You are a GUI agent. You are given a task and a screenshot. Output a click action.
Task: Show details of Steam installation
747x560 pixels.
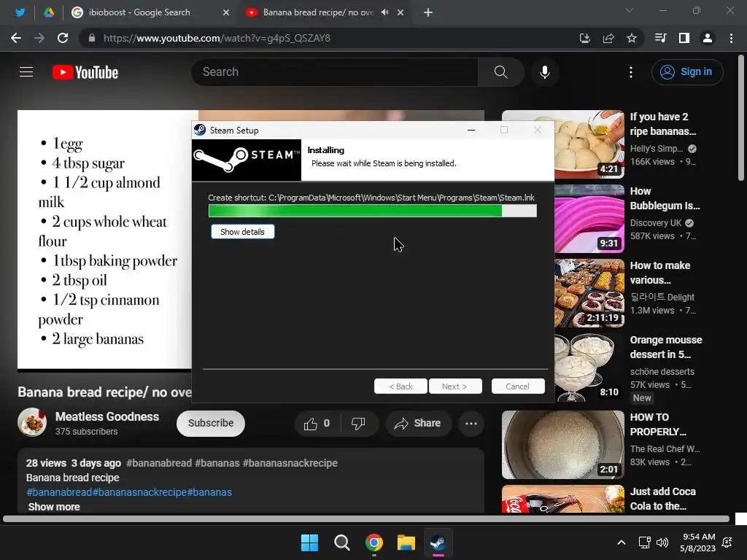(x=242, y=232)
